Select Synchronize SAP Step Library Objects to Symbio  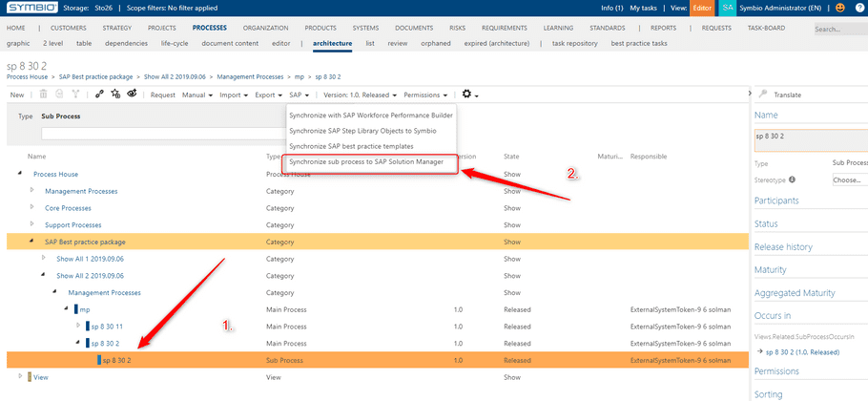(362, 131)
